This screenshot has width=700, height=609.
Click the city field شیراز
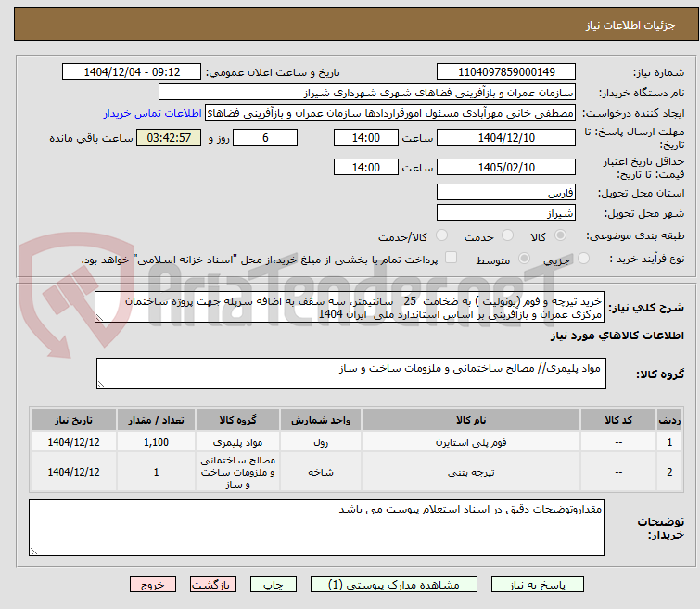(x=506, y=212)
